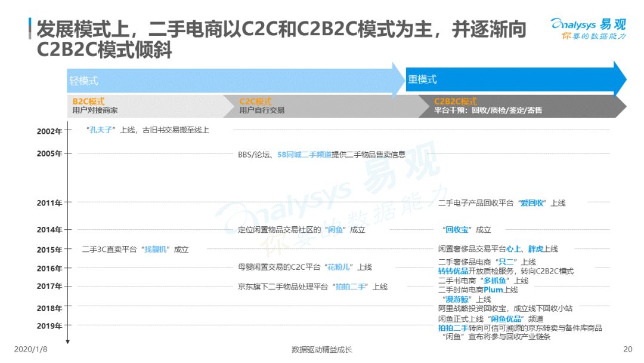This screenshot has width=644, height=363.
Task: Click the 2016年 timeline marker
Action: coord(49,269)
